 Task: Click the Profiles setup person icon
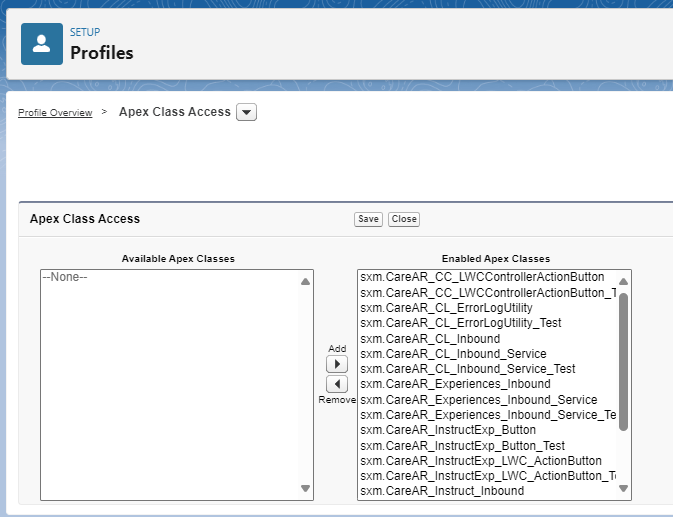42,44
